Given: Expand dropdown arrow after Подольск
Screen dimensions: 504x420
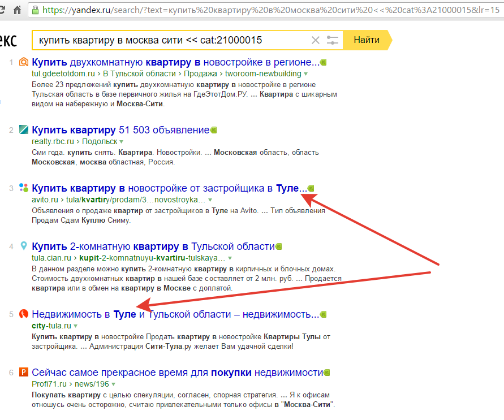Looking at the screenshot, I should point(122,142).
